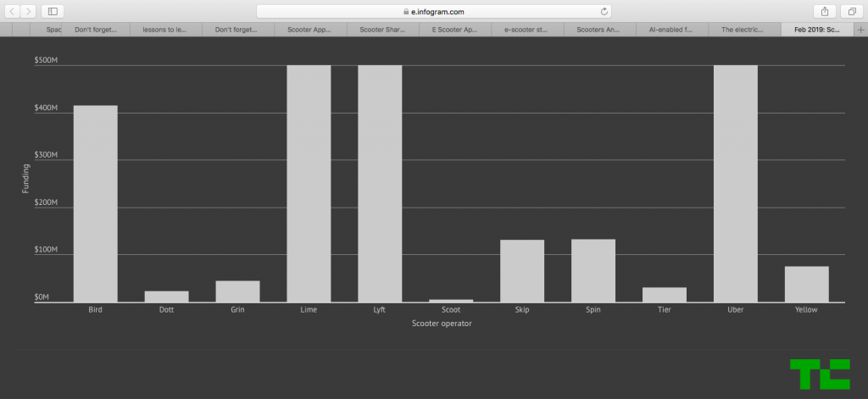The height and width of the screenshot is (399, 868).
Task: Add a new tab with plus button
Action: pyautogui.click(x=860, y=29)
